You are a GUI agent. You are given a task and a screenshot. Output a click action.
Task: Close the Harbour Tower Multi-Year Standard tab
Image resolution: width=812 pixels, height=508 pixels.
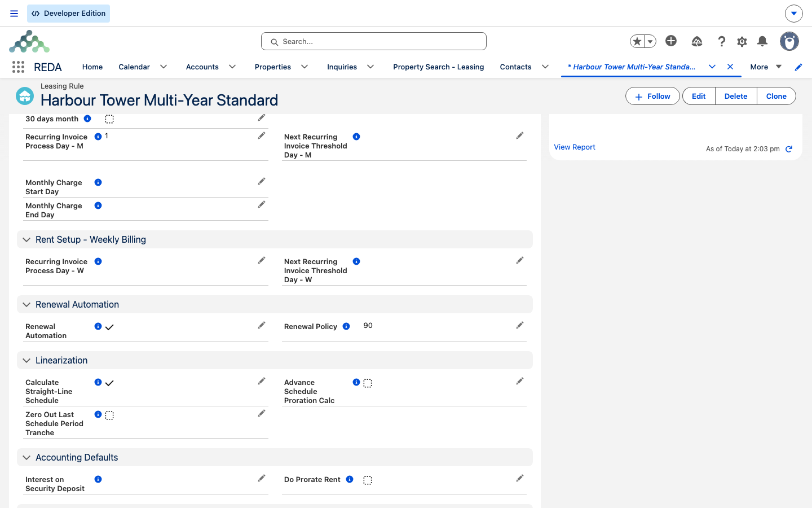pos(730,67)
